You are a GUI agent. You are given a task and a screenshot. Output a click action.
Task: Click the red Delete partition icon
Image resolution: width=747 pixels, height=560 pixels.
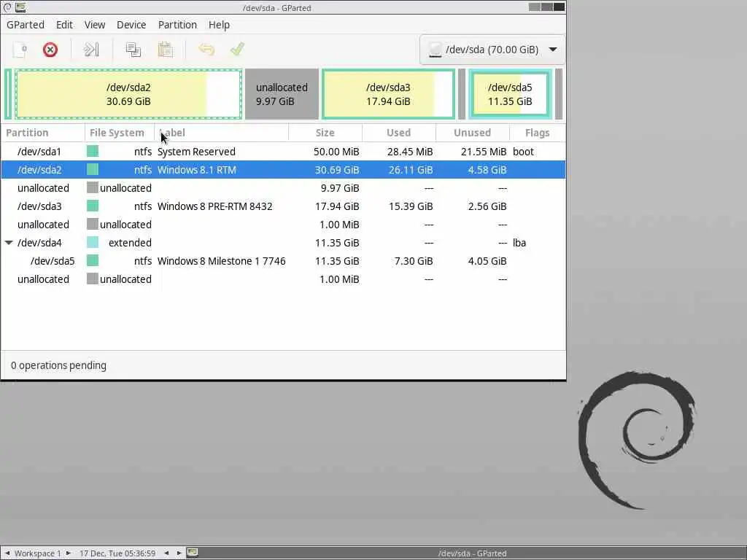pyautogui.click(x=50, y=50)
